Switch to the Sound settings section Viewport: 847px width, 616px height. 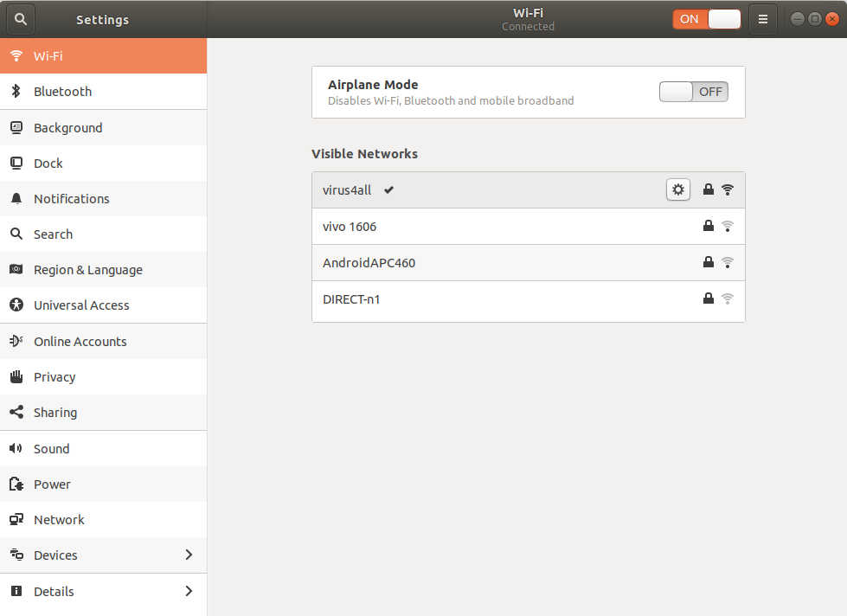[x=51, y=448]
